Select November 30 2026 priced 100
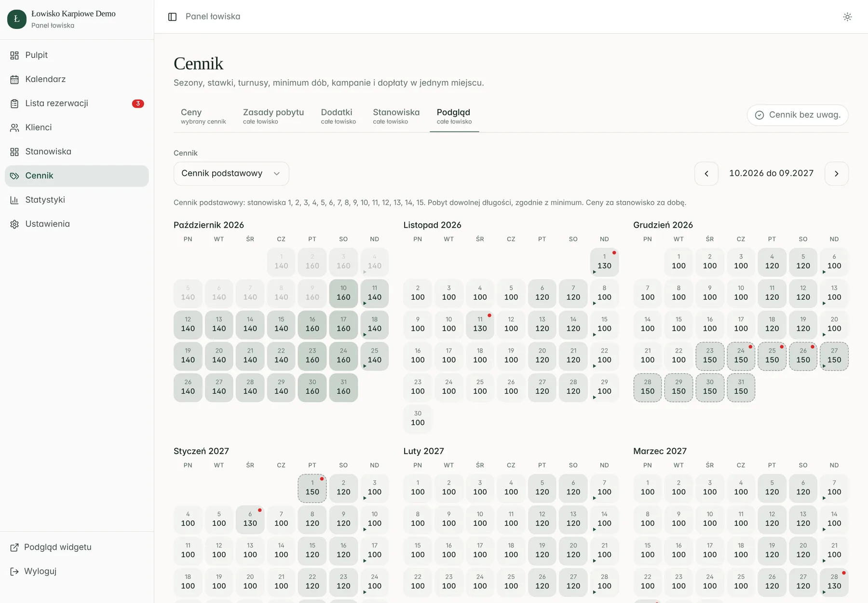 click(418, 419)
